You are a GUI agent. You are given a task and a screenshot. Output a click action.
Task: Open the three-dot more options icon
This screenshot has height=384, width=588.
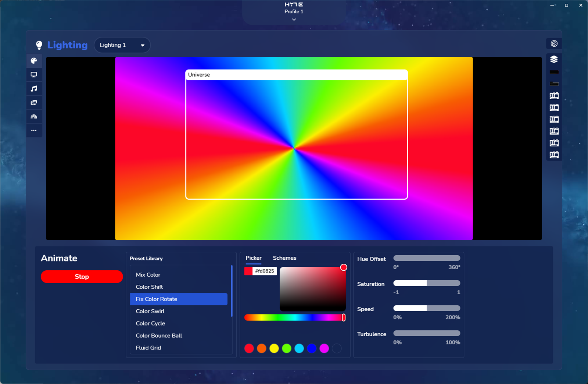34,131
